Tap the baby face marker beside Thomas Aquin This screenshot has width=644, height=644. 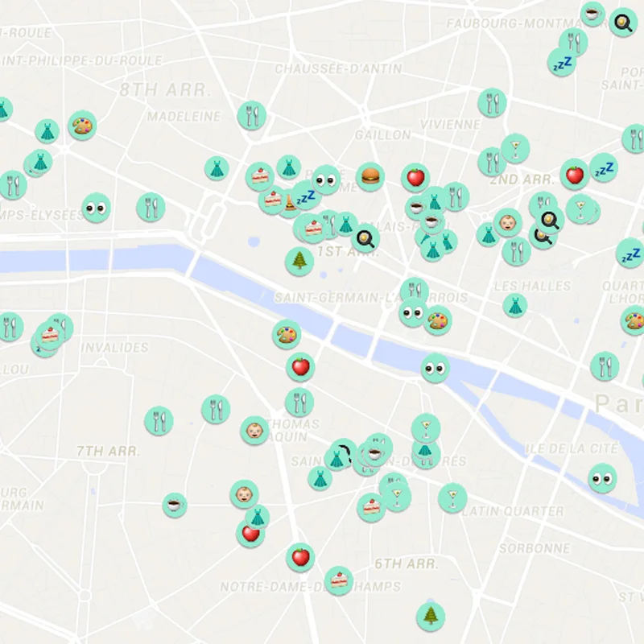point(254,431)
